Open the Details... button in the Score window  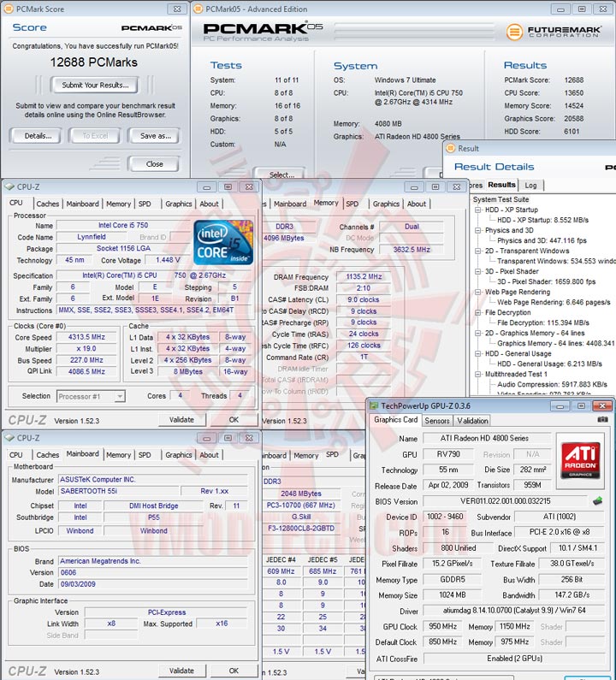[x=38, y=136]
